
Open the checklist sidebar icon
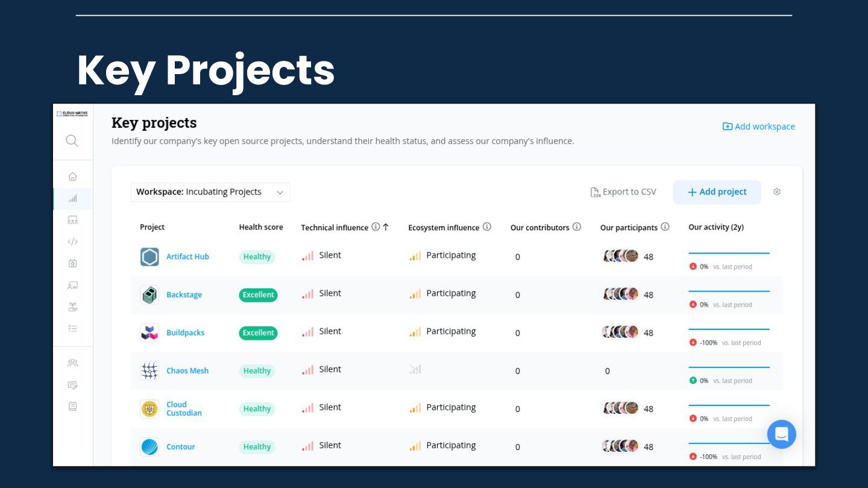click(x=72, y=328)
